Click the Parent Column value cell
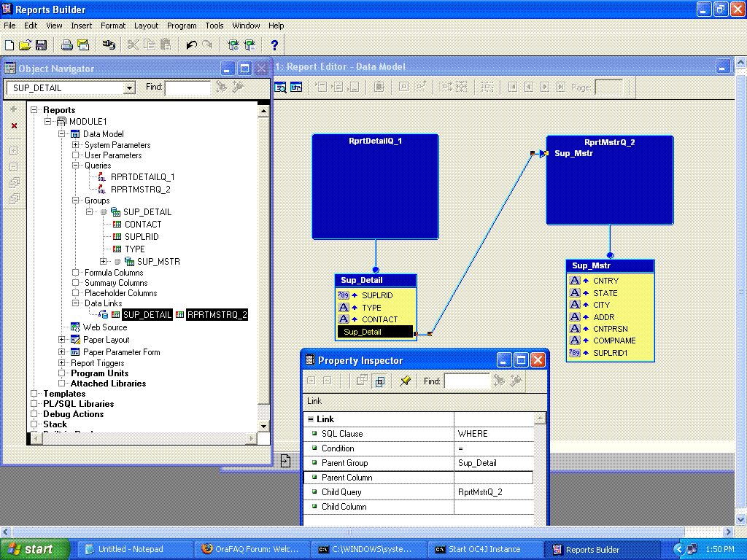The width and height of the screenshot is (747, 560). click(x=494, y=478)
